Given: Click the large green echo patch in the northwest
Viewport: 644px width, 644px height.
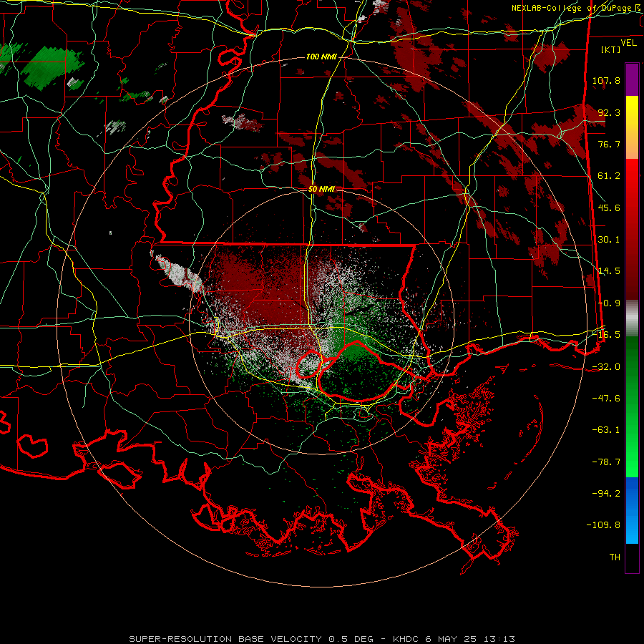Looking at the screenshot, I should 54,68.
